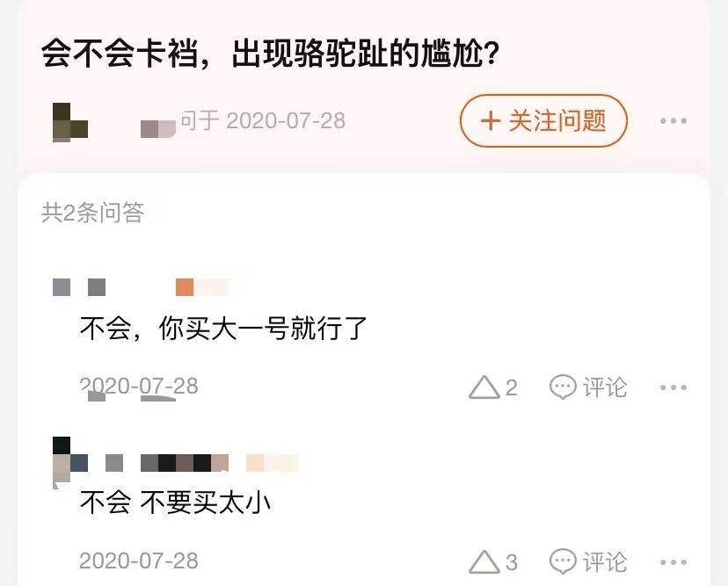Open the question's three-dot more menu
Image resolution: width=728 pixels, height=586 pixels.
click(x=673, y=121)
